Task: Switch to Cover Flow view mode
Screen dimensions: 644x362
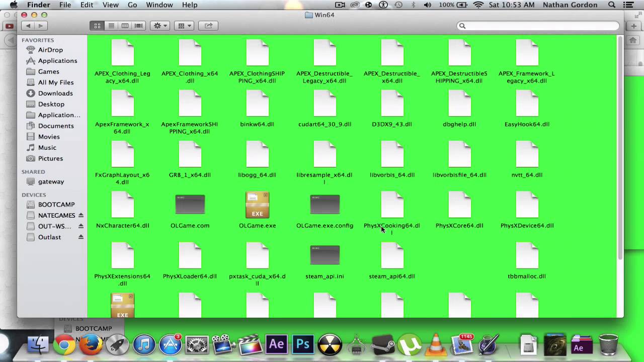Action: 138,26
